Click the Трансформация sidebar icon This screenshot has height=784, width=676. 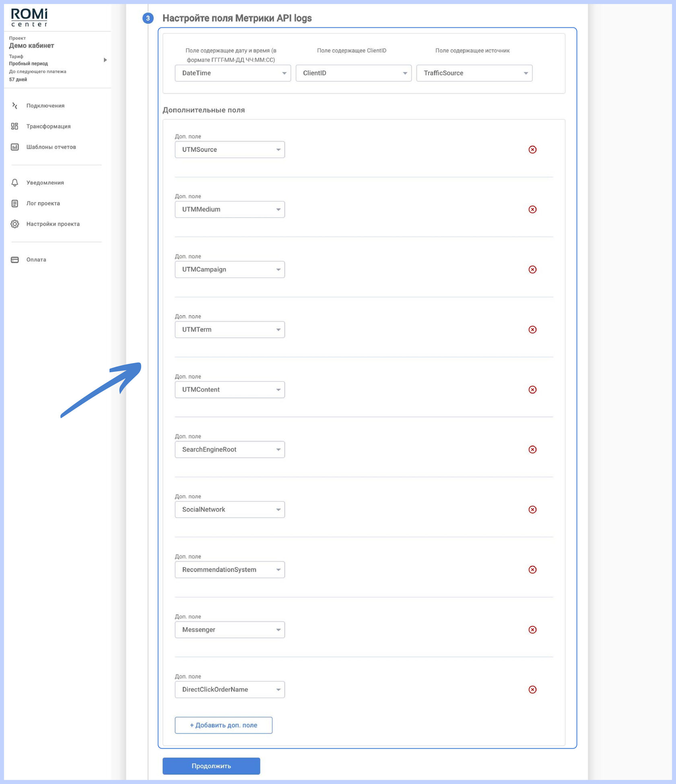point(15,126)
